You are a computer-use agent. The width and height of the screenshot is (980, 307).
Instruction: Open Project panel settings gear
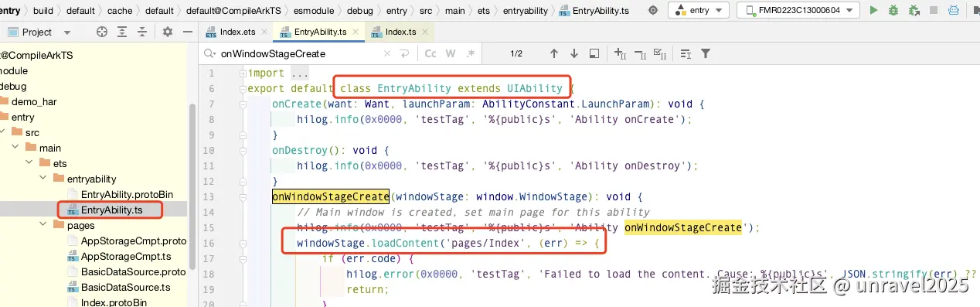pos(168,32)
